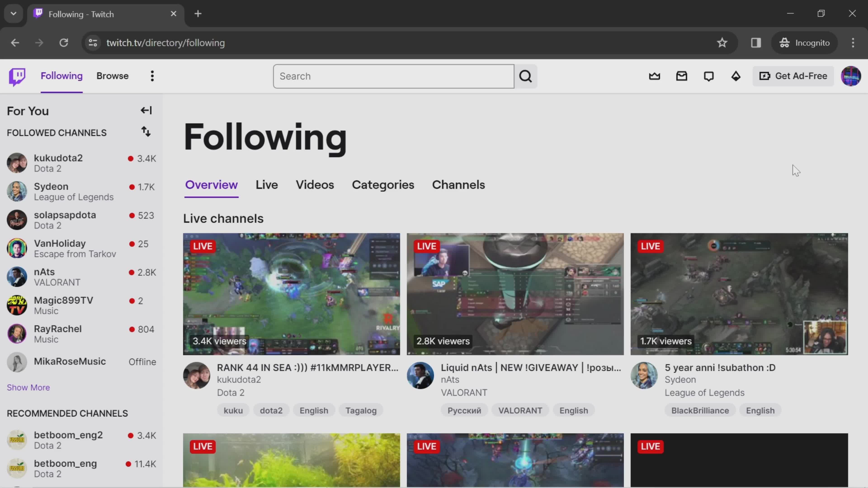Open the Browse dropdown menu
The image size is (868, 488).
(112, 76)
